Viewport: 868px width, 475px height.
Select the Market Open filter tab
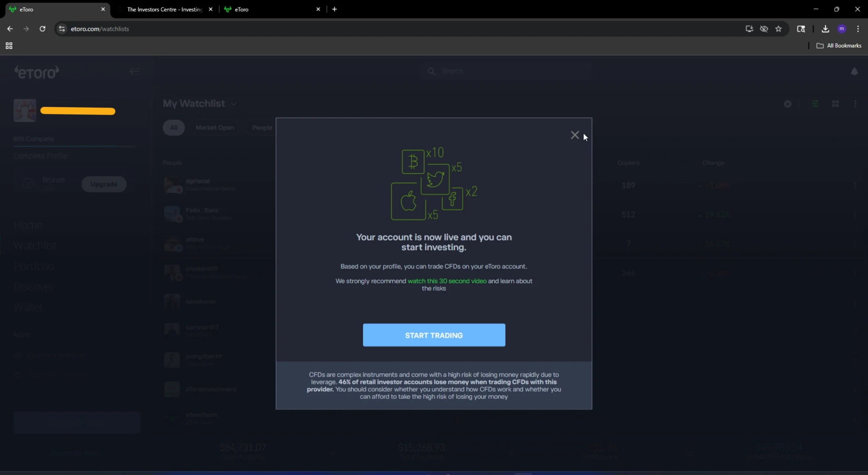point(215,128)
